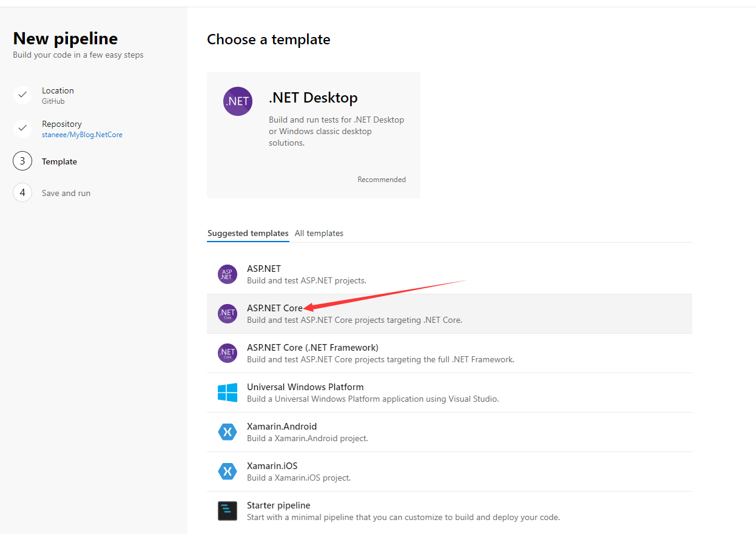Viewport: 756px width, 534px height.
Task: Click the step 3 circle icon
Action: (x=22, y=161)
